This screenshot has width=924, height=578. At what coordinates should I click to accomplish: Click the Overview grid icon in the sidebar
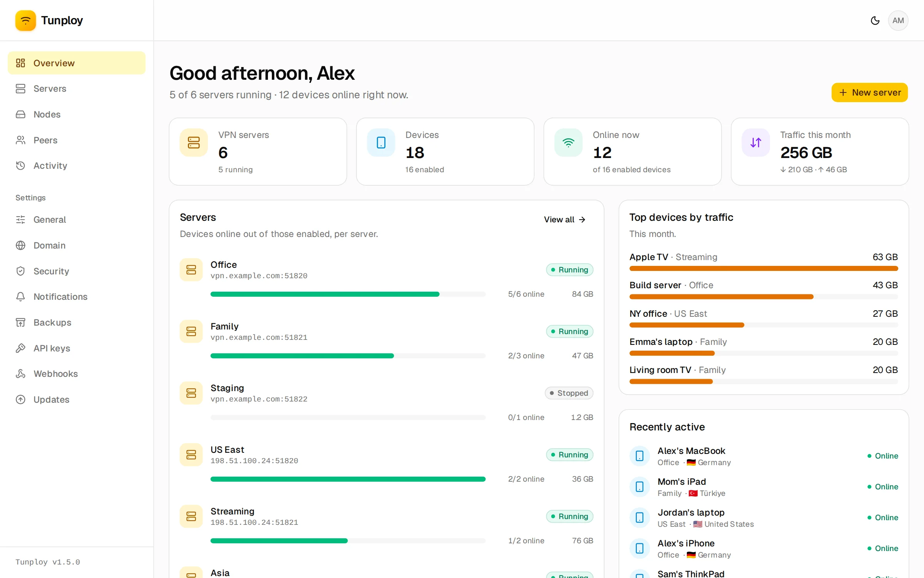(20, 63)
